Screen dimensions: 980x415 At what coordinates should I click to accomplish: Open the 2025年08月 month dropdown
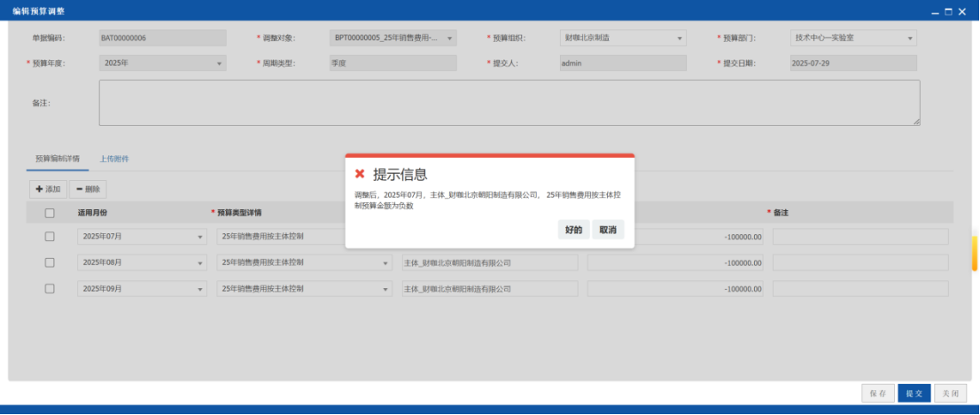point(142,262)
